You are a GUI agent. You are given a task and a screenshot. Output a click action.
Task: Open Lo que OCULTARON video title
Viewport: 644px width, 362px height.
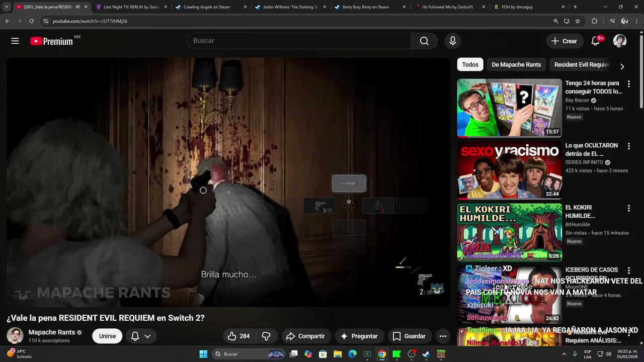(x=591, y=149)
